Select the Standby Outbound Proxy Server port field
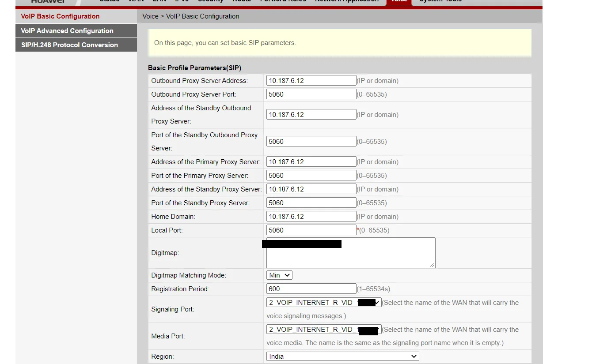This screenshot has height=364, width=592. pos(311,142)
